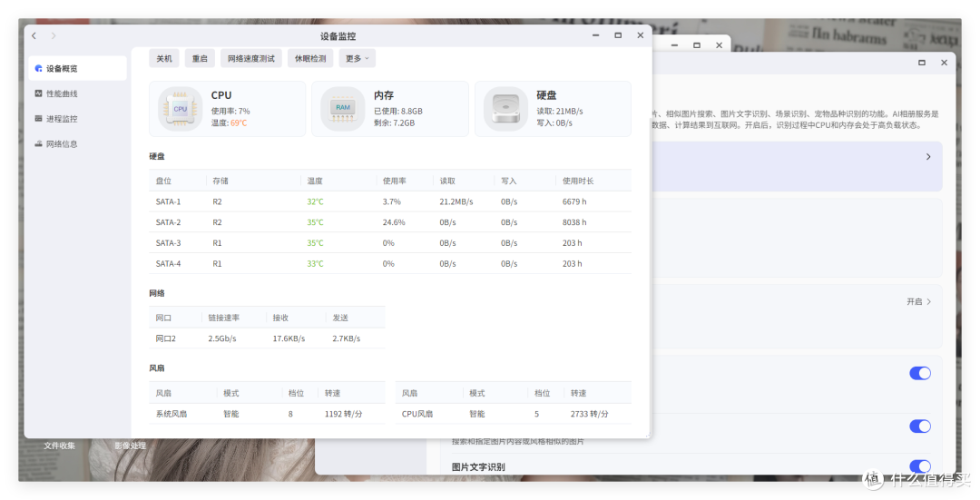The image size is (980, 500).
Task: Click CPU temperature 69°C value
Action: point(239,123)
